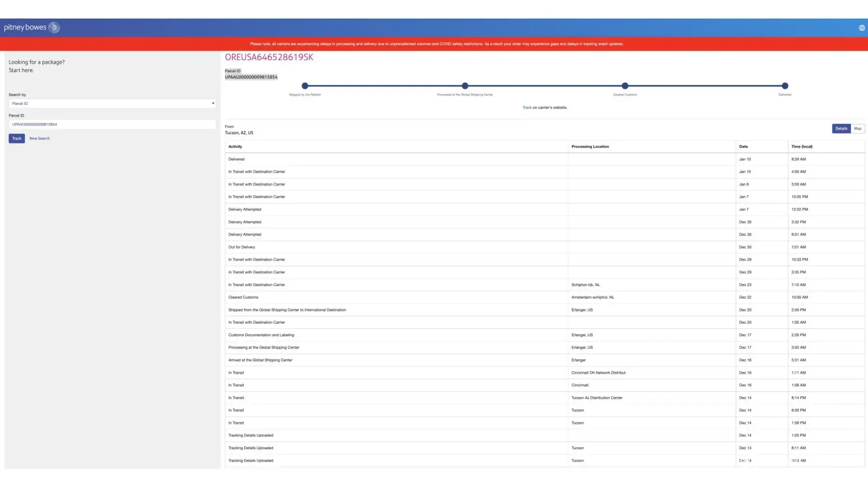
Task: Switch to the Map tab
Action: tap(858, 129)
